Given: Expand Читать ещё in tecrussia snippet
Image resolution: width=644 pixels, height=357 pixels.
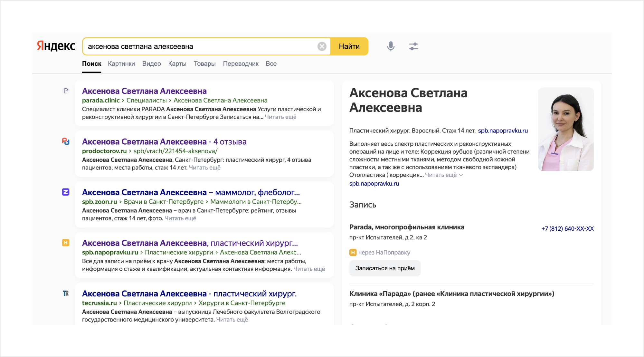Looking at the screenshot, I should click(232, 319).
